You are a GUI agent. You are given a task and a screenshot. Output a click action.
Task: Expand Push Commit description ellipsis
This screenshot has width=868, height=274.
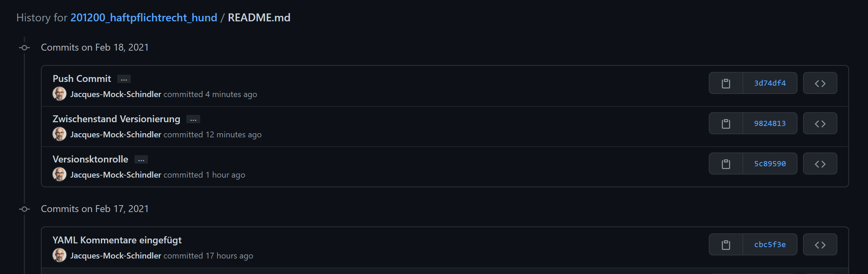124,79
